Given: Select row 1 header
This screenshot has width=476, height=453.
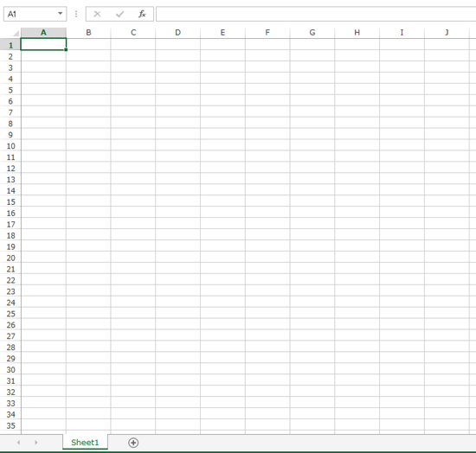Looking at the screenshot, I should [10, 45].
